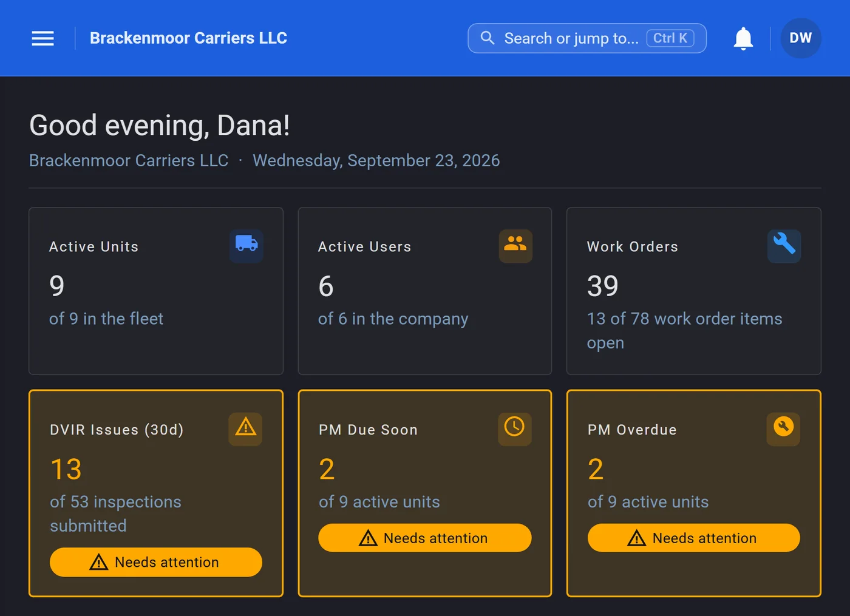Click the 39 work orders count
Screen dimensions: 850x616
point(603,286)
